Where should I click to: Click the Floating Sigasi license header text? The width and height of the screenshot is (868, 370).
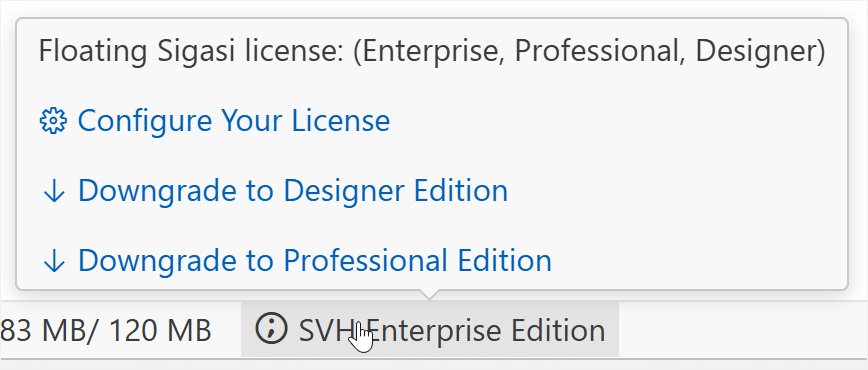(432, 52)
